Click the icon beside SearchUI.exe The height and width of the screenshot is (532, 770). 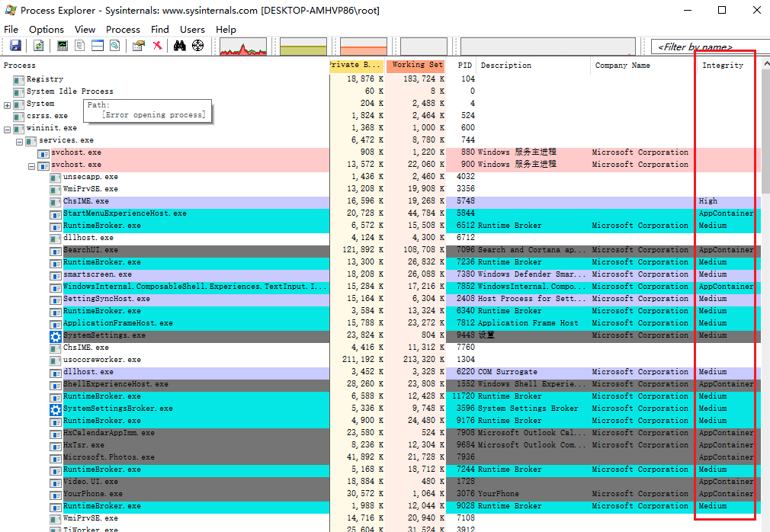pos(56,251)
